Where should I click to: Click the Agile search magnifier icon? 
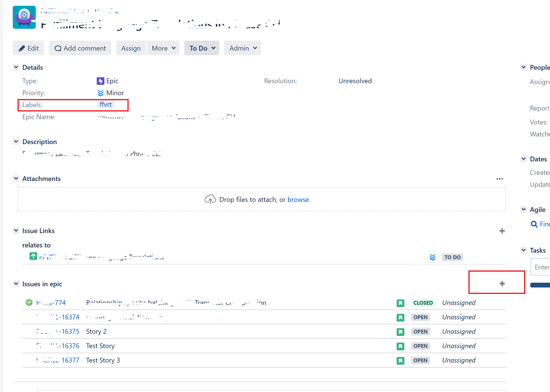(534, 224)
